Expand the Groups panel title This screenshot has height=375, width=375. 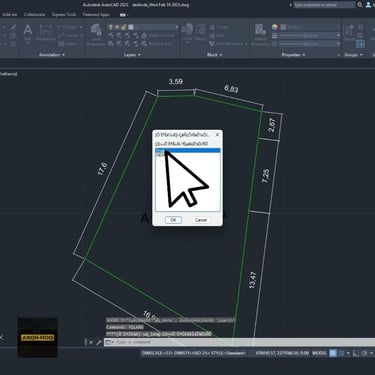[x=353, y=55]
